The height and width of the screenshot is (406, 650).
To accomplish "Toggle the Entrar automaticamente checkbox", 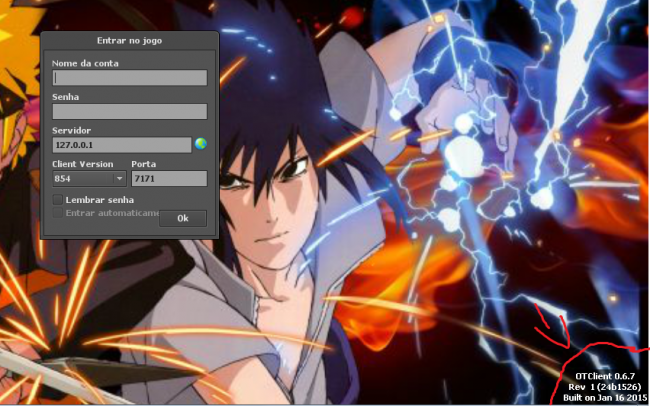I will click(x=58, y=213).
